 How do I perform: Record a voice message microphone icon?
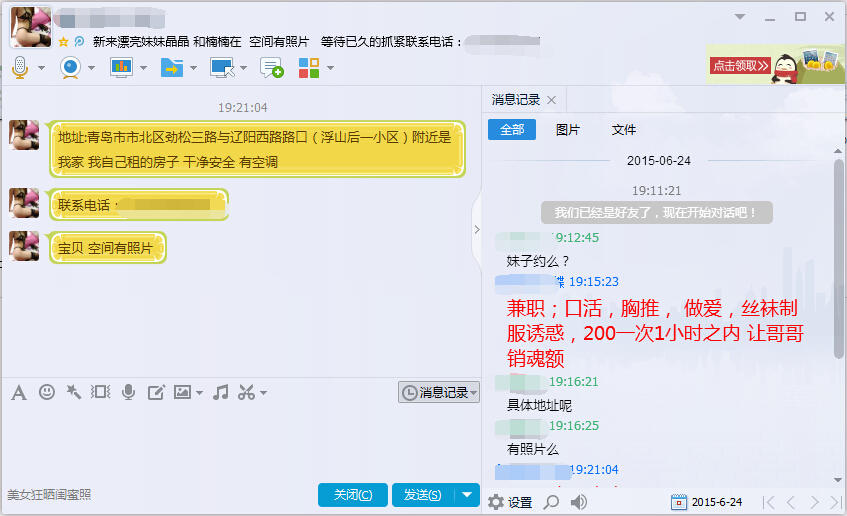(x=129, y=392)
